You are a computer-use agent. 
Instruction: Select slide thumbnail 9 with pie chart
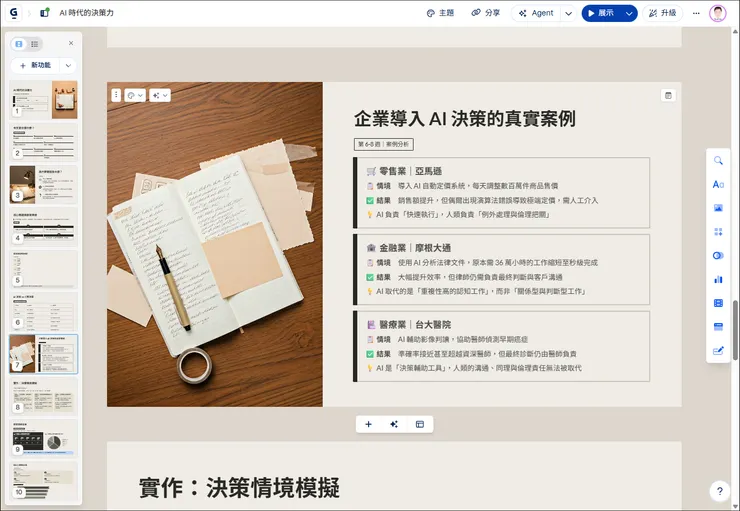tap(43, 438)
